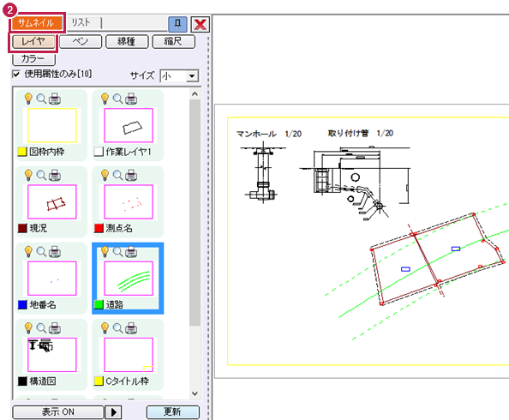509x420 pixels.
Task: Switch to the リスト tab
Action: (x=81, y=23)
